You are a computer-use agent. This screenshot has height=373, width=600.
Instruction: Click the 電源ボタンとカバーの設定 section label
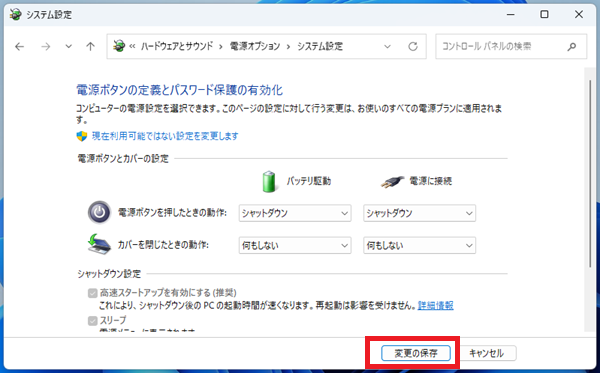point(123,158)
